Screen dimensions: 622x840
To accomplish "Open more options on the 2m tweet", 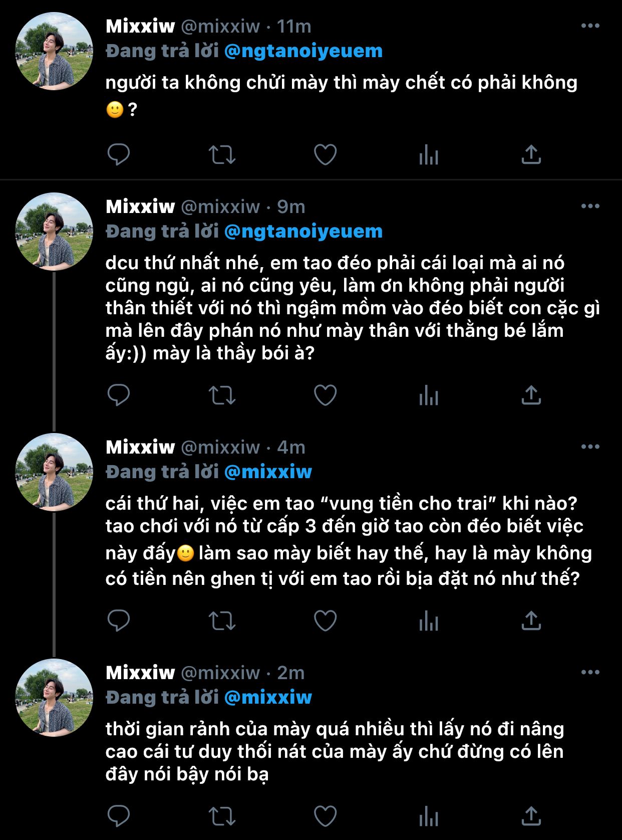I will (590, 673).
